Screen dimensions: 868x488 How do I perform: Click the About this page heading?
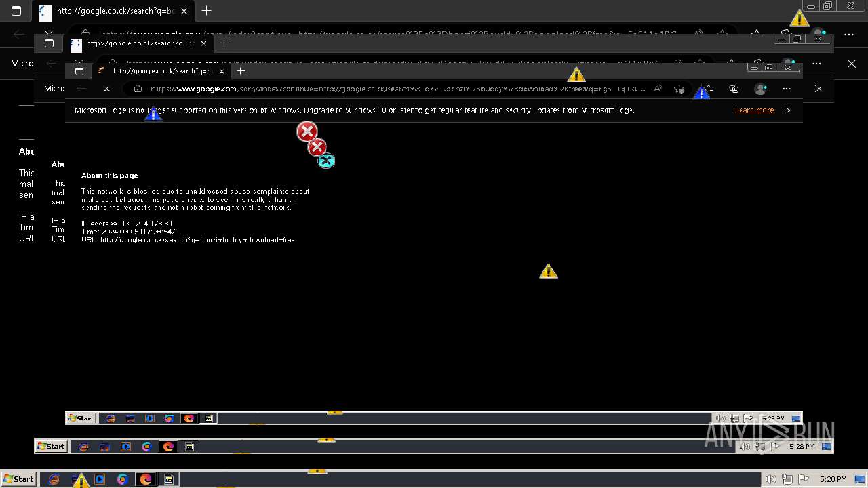[109, 175]
